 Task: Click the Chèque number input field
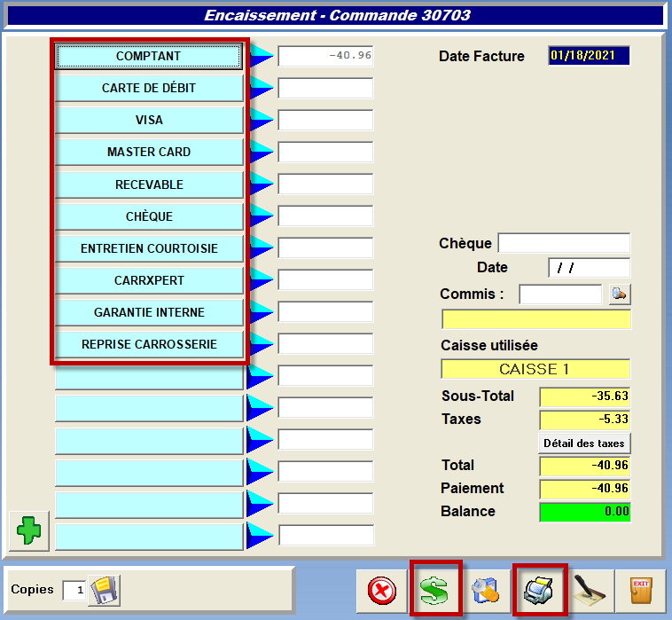pyautogui.click(x=564, y=243)
